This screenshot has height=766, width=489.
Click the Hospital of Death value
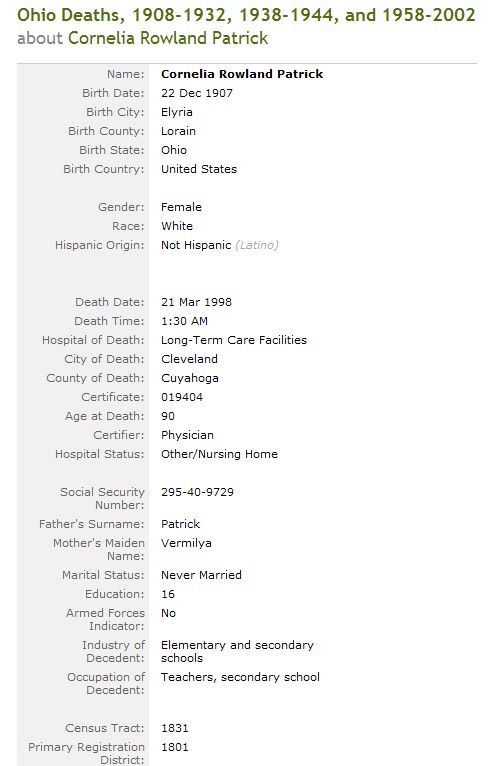point(234,340)
